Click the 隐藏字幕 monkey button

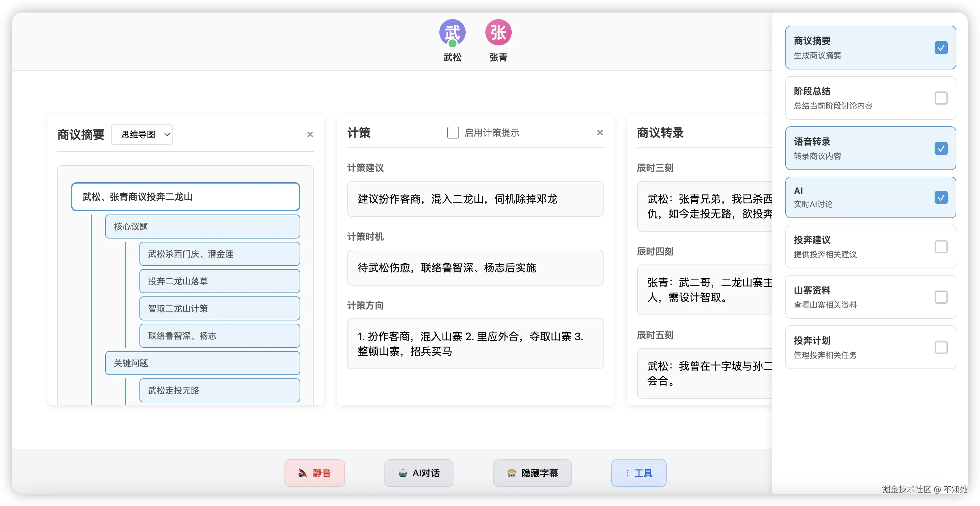pyautogui.click(x=532, y=473)
